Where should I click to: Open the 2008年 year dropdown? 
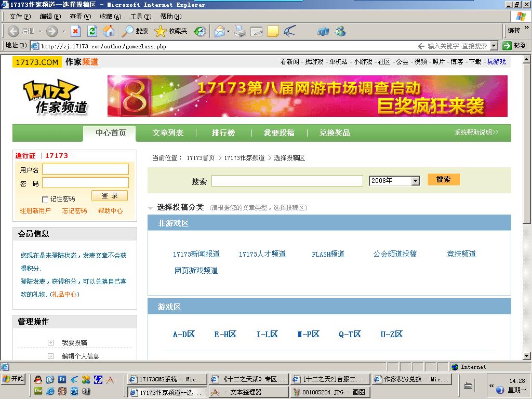point(415,181)
